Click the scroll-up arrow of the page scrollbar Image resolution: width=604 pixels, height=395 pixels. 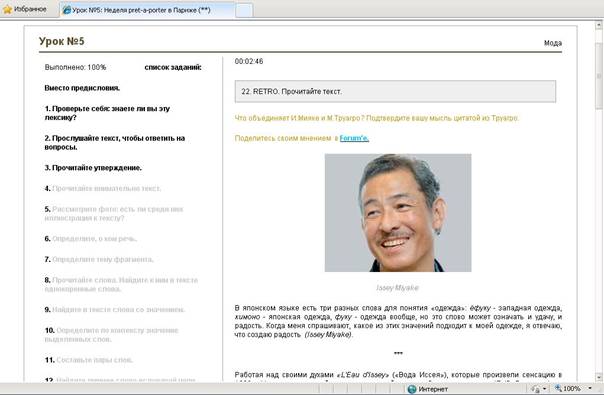[599, 25]
